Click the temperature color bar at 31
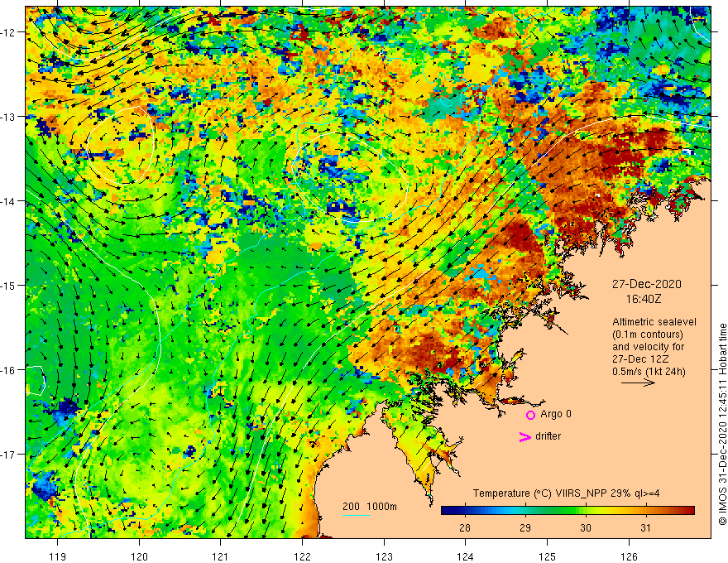The height and width of the screenshot is (563, 728). click(646, 511)
